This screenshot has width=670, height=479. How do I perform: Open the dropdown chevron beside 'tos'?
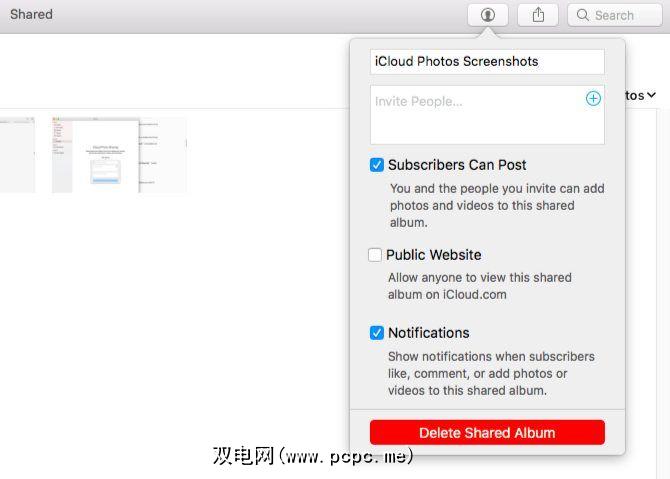click(651, 95)
